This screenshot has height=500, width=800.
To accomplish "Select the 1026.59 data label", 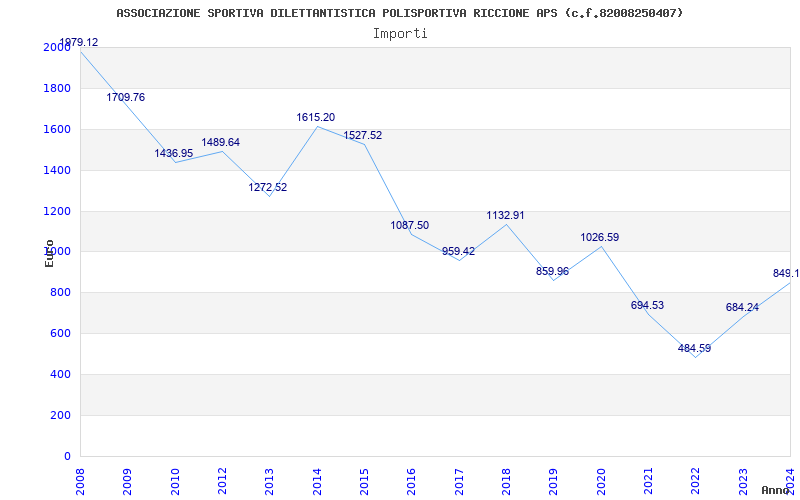I will pos(599,237).
